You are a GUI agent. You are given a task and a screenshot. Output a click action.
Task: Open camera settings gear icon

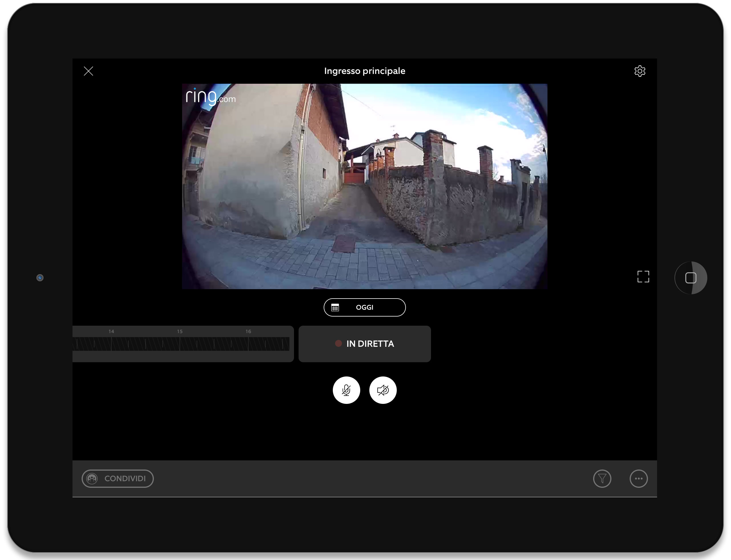pos(640,71)
